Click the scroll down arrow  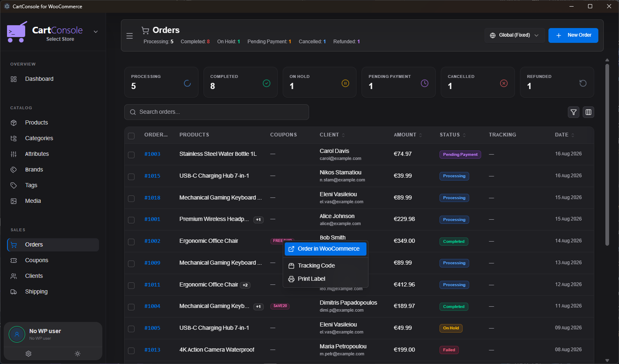point(607,360)
